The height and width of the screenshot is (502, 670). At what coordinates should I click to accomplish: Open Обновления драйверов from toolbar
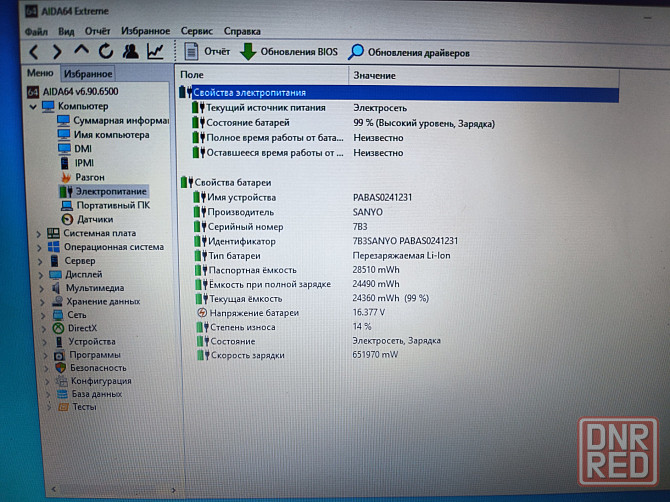408,52
